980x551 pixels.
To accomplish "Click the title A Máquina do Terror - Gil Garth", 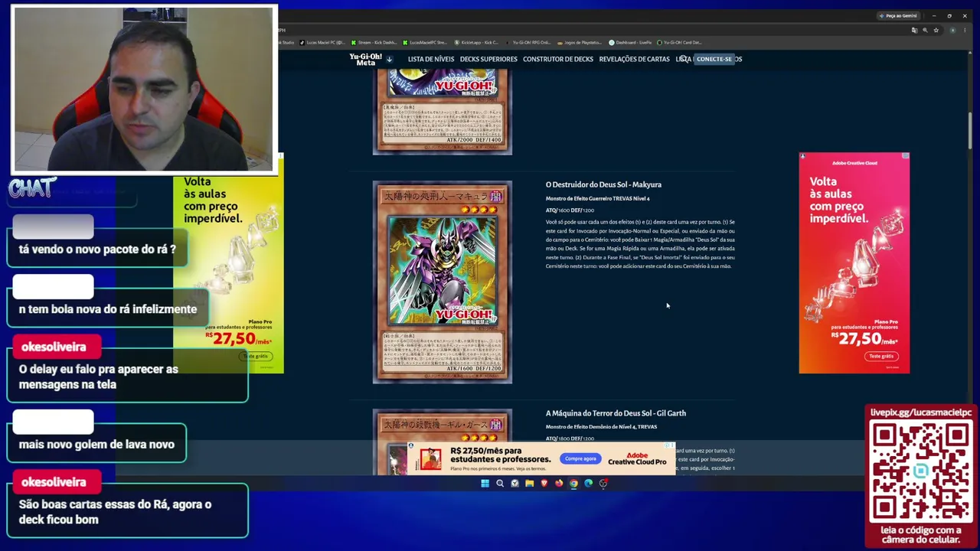I will click(x=616, y=413).
